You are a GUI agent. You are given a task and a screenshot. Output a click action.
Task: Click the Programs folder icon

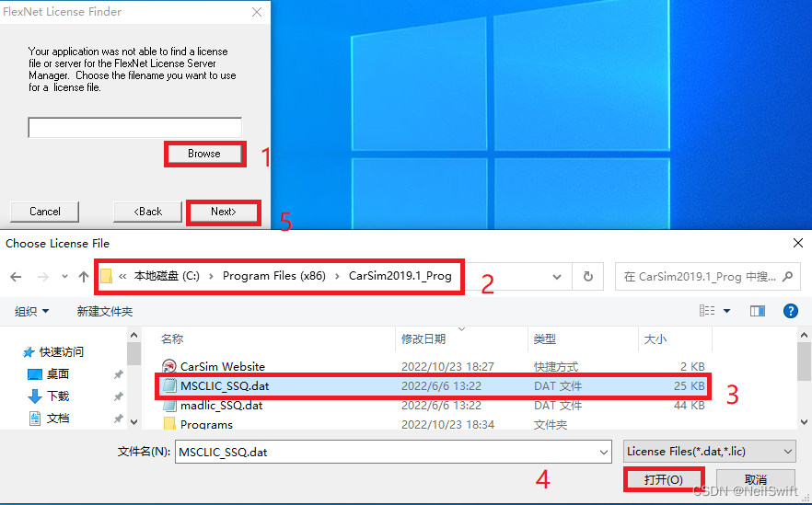pos(169,424)
